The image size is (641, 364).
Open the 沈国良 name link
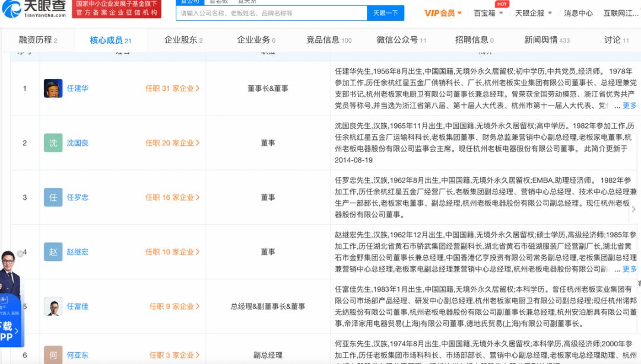tap(77, 143)
